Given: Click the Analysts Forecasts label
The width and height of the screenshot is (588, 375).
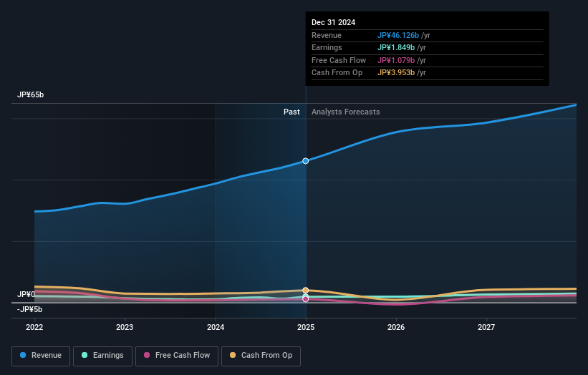Looking at the screenshot, I should [346, 112].
